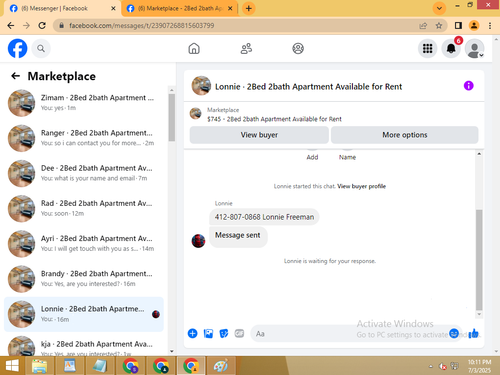
Task: Expand the tab search dropdown
Action: click(x=439, y=8)
